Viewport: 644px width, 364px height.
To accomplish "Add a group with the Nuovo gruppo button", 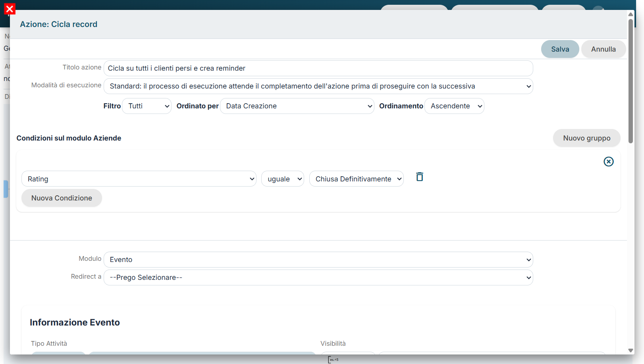I will tap(586, 138).
